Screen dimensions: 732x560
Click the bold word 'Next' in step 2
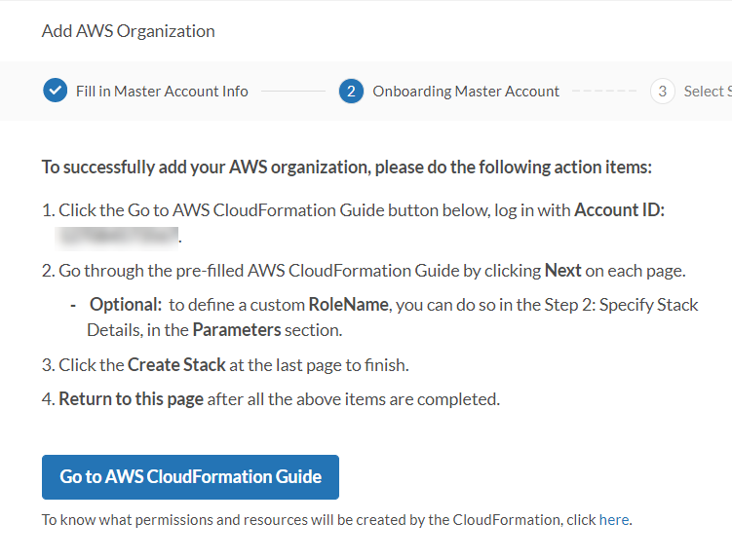[x=562, y=271]
